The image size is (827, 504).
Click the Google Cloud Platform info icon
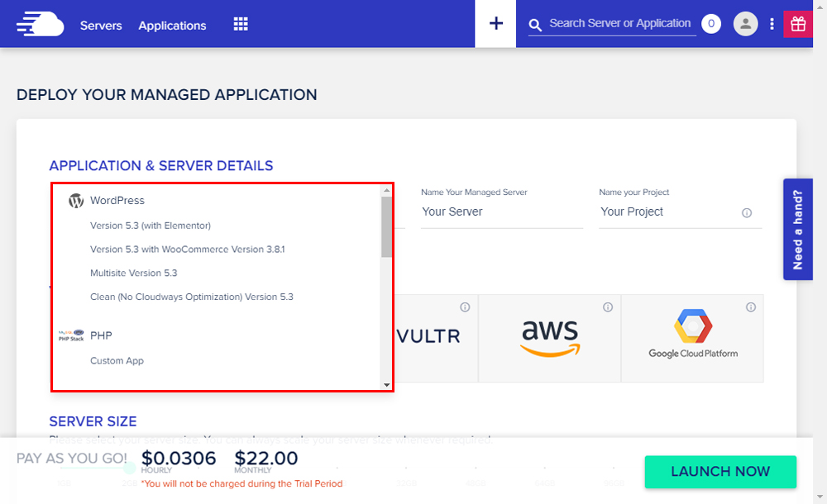(751, 307)
